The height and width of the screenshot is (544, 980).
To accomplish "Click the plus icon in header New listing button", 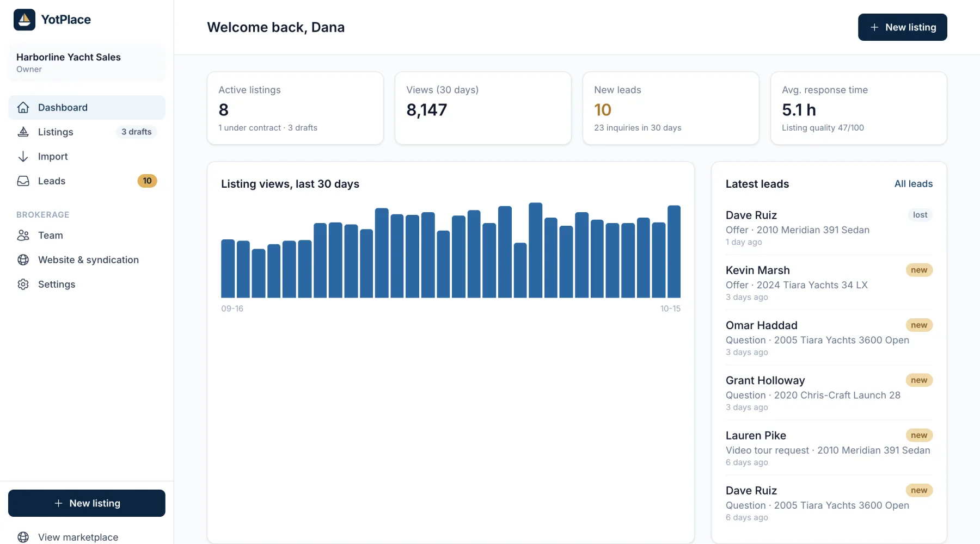I will click(874, 27).
